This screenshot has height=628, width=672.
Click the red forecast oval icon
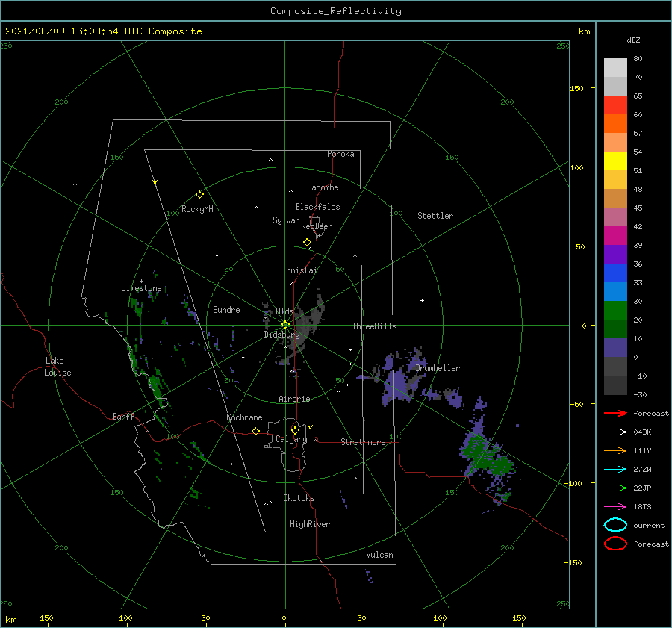point(615,544)
